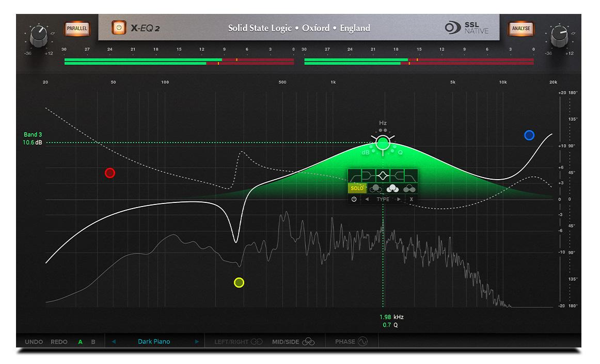Choose the low-shelf filter shape
This screenshot has width=600, height=364.
point(369,176)
